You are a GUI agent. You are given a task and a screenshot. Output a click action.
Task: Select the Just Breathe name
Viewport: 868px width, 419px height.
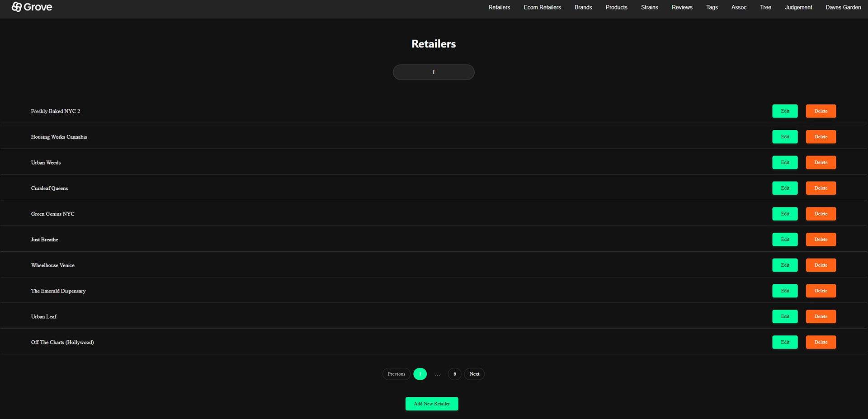44,240
